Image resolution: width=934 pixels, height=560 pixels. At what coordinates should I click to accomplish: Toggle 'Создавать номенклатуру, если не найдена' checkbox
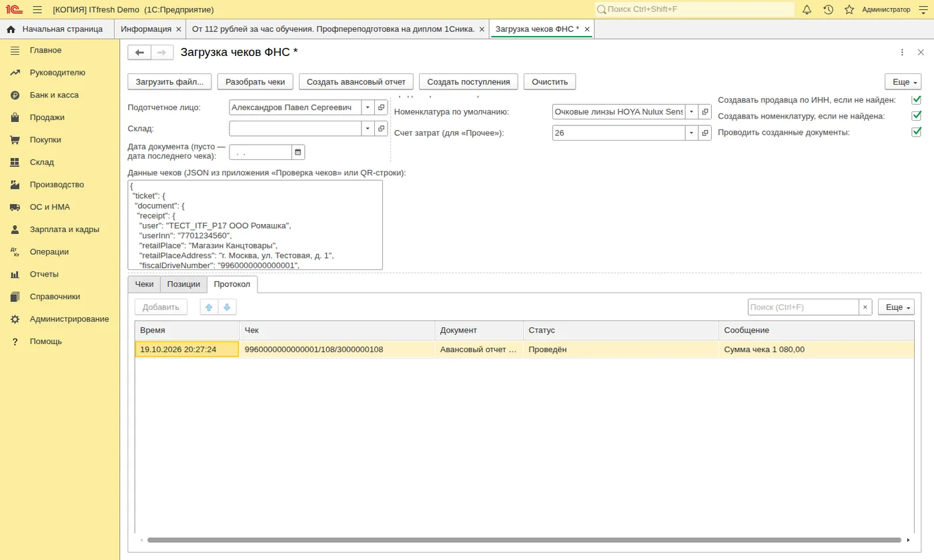[x=916, y=116]
